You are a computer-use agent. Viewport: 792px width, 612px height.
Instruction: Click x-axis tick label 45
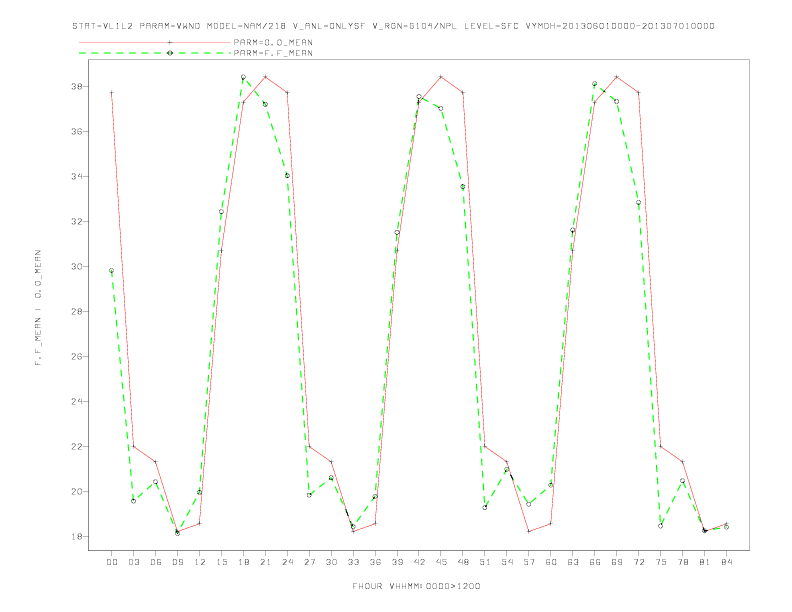point(441,562)
